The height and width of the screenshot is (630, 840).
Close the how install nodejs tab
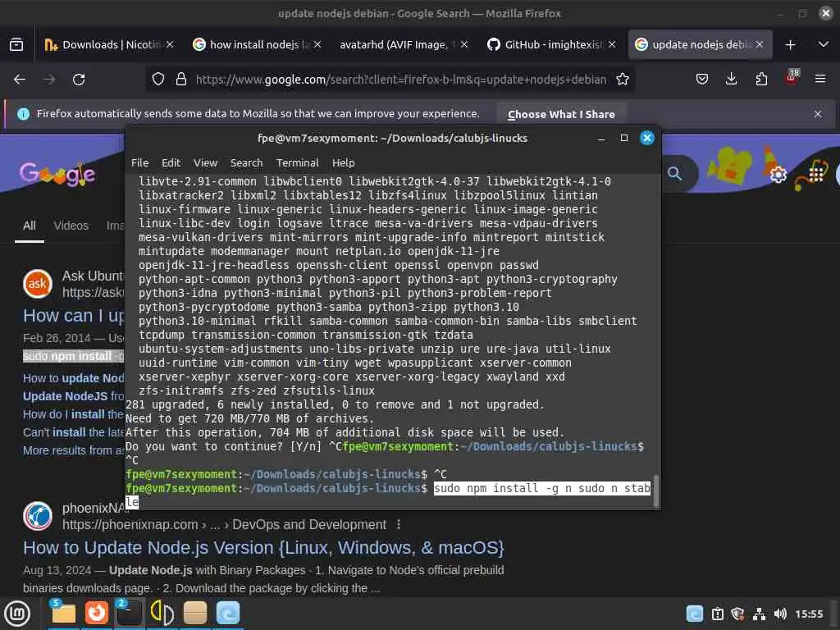pyautogui.click(x=317, y=44)
